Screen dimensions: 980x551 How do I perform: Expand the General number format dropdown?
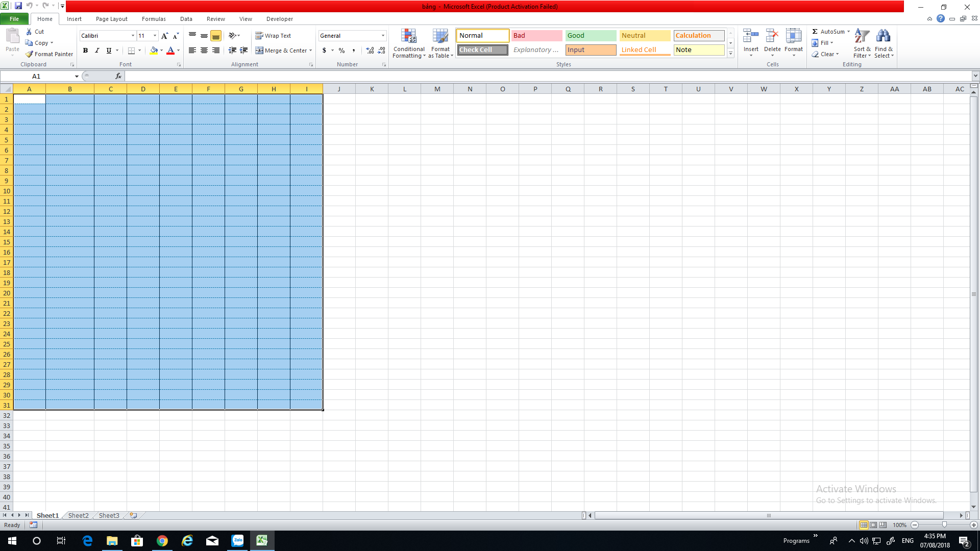(x=383, y=36)
